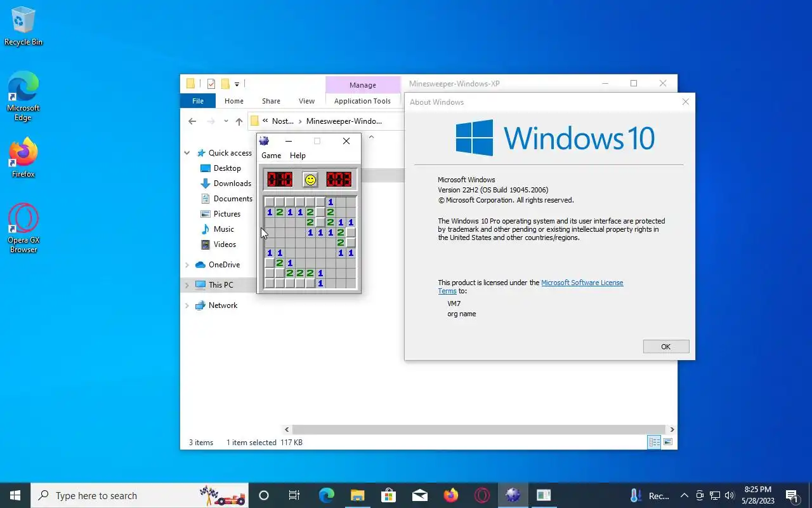The image size is (812, 508).
Task: Expand the This PC tree node
Action: pyautogui.click(x=187, y=285)
